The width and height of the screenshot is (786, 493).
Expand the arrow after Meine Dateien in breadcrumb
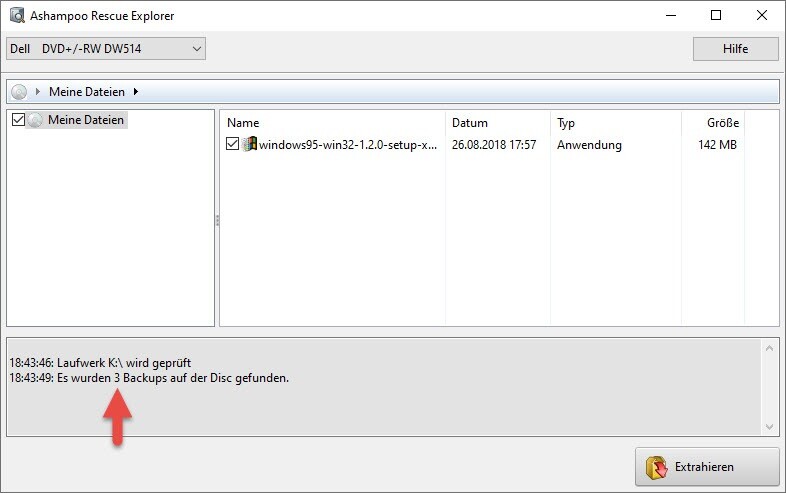[x=135, y=92]
